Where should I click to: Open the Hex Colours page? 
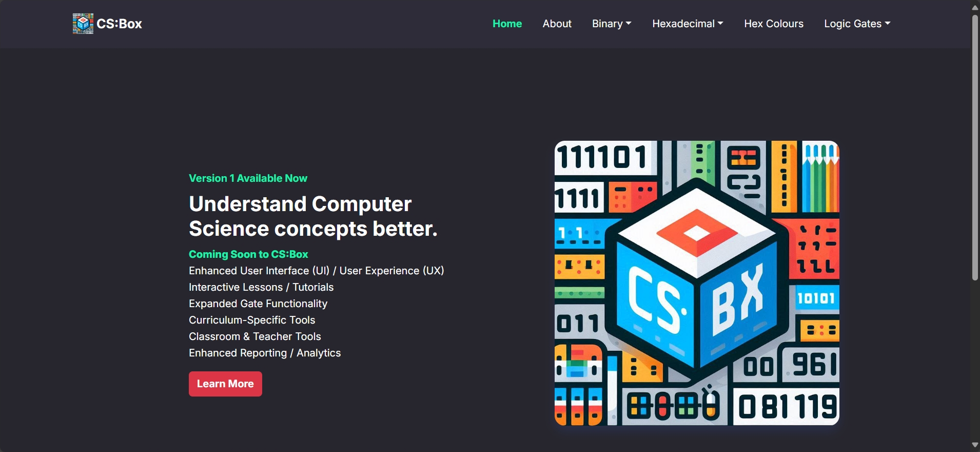coord(774,24)
